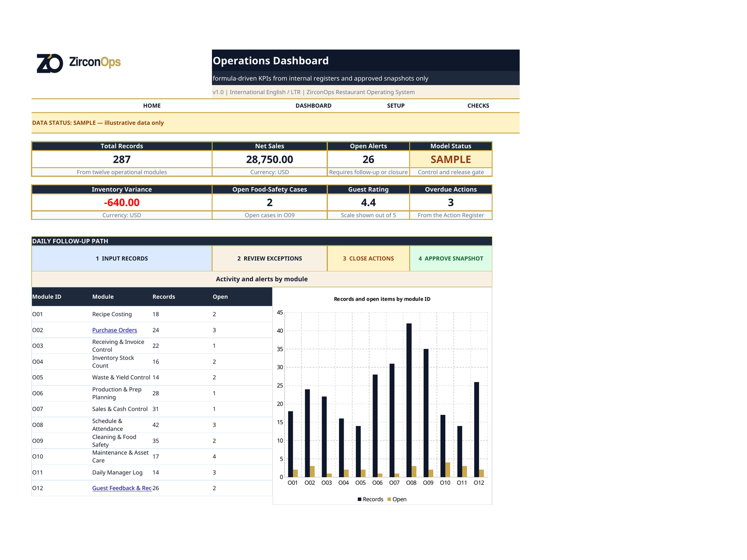The width and height of the screenshot is (747, 560).
Task: Select the Total Records value 287
Action: pos(122,160)
